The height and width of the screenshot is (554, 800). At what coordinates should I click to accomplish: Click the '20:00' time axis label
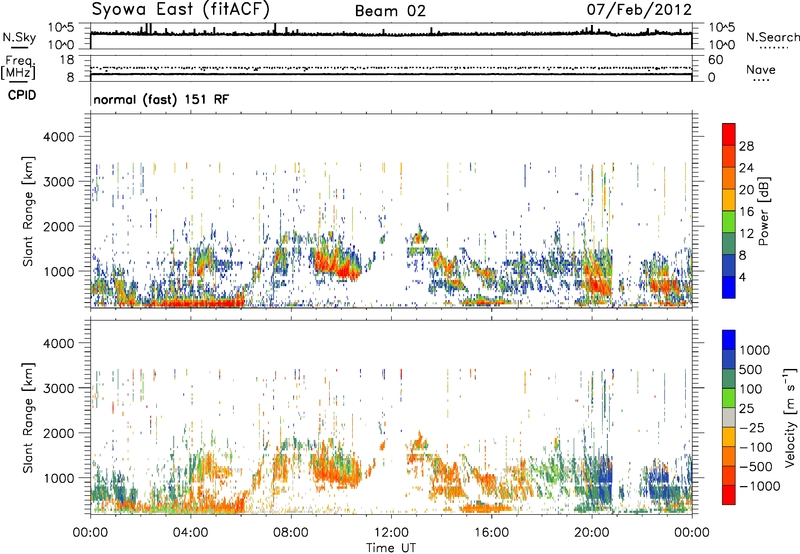592,533
